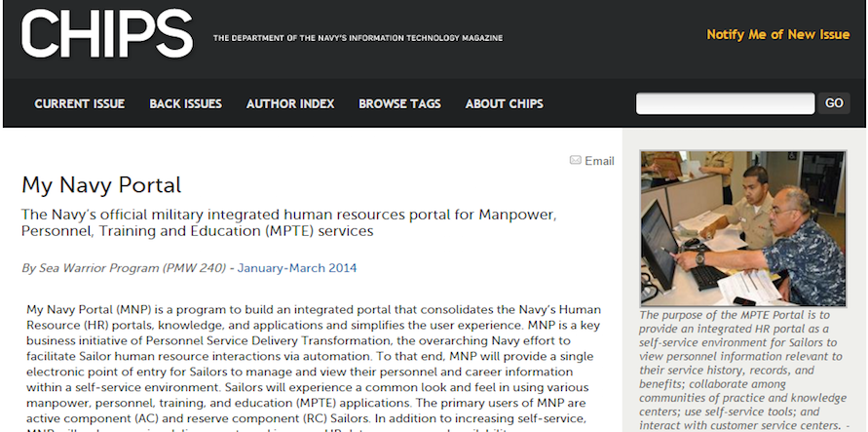Click the photo caption about MPTE Portal purpose

point(743,370)
